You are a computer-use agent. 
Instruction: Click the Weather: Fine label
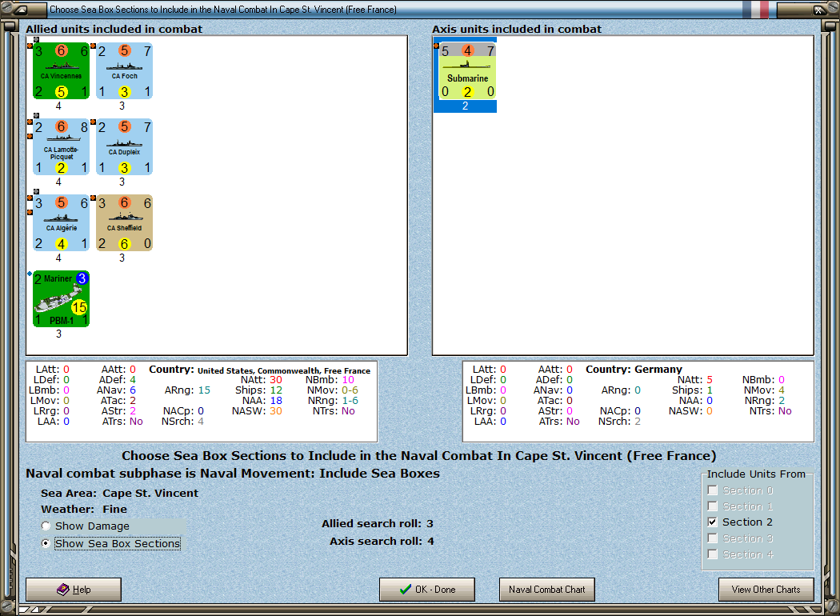[x=83, y=509]
